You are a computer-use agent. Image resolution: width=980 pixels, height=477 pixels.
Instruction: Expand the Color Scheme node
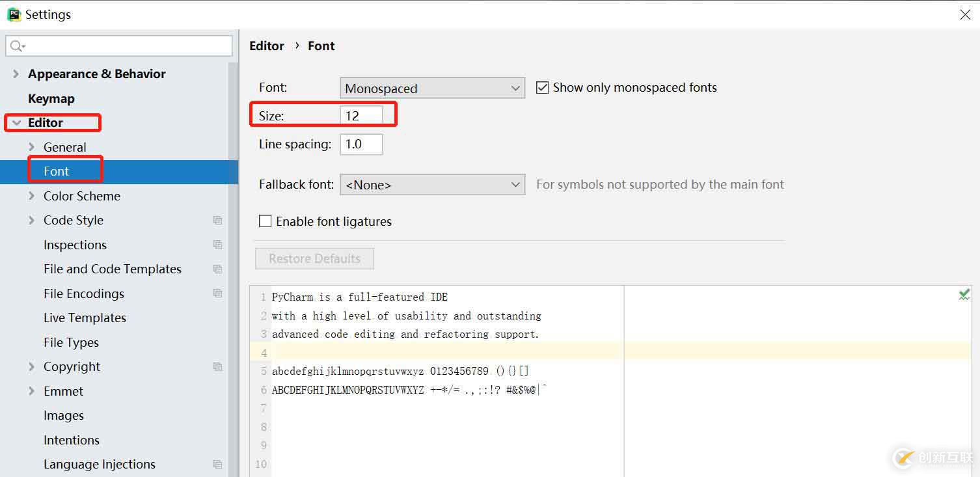pos(32,196)
